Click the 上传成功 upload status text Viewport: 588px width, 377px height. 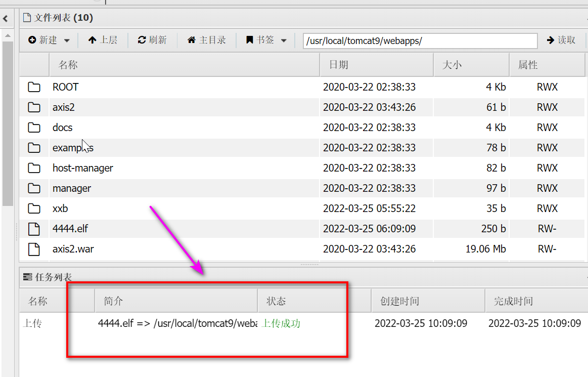tap(281, 323)
